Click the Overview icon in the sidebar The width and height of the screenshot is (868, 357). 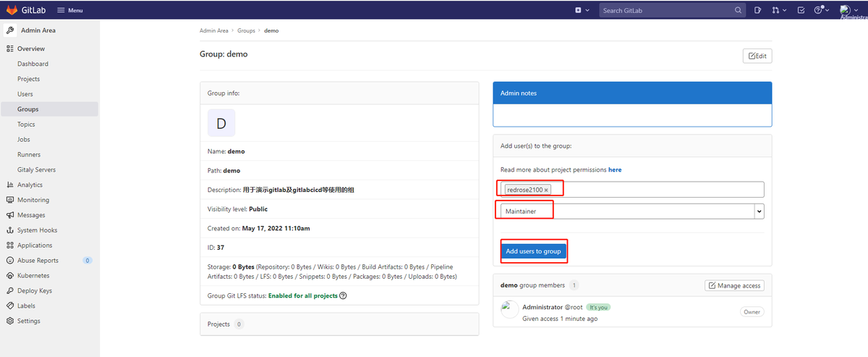(x=10, y=49)
